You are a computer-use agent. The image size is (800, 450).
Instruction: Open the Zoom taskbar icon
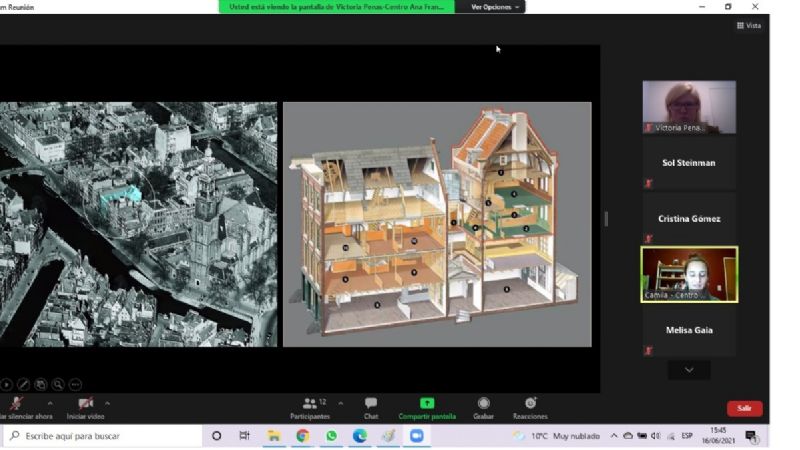click(417, 436)
